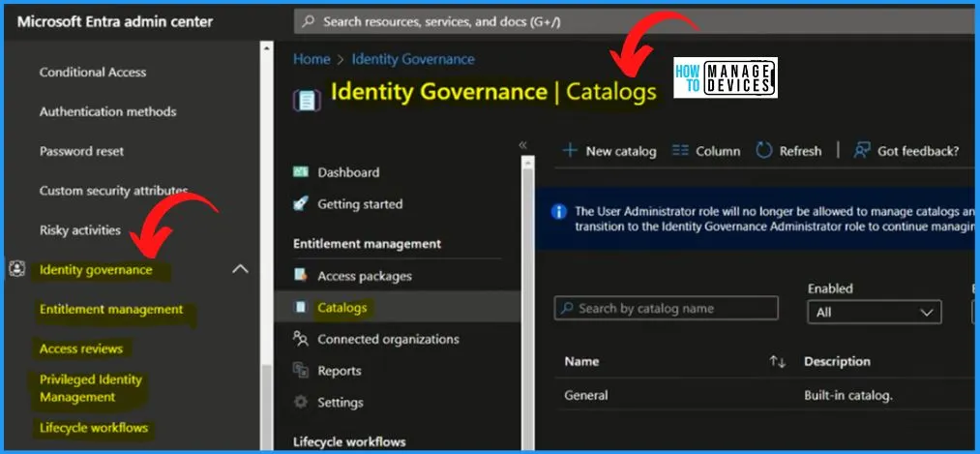Click the Settings gear icon

(301, 402)
